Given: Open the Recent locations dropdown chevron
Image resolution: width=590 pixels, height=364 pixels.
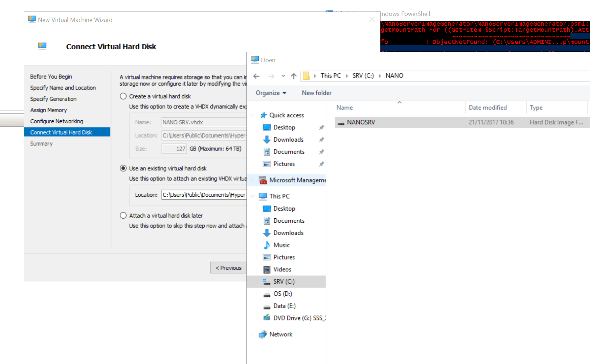Looking at the screenshot, I should click(x=283, y=76).
